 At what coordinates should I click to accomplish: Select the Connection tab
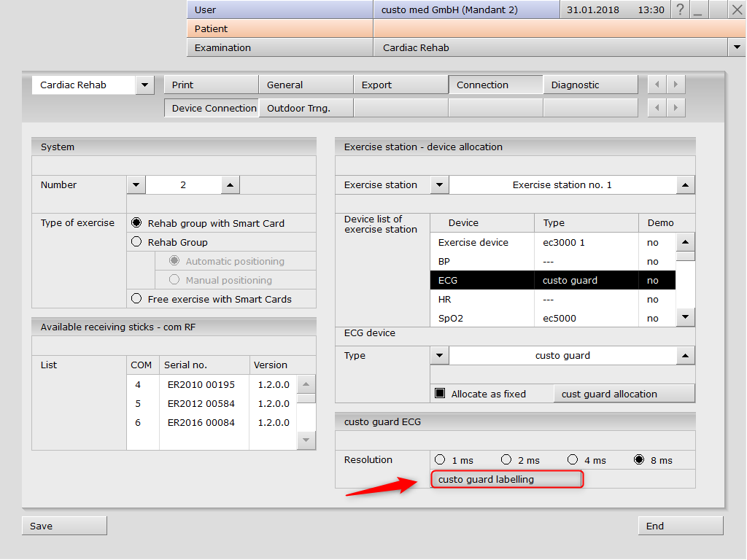click(x=495, y=85)
